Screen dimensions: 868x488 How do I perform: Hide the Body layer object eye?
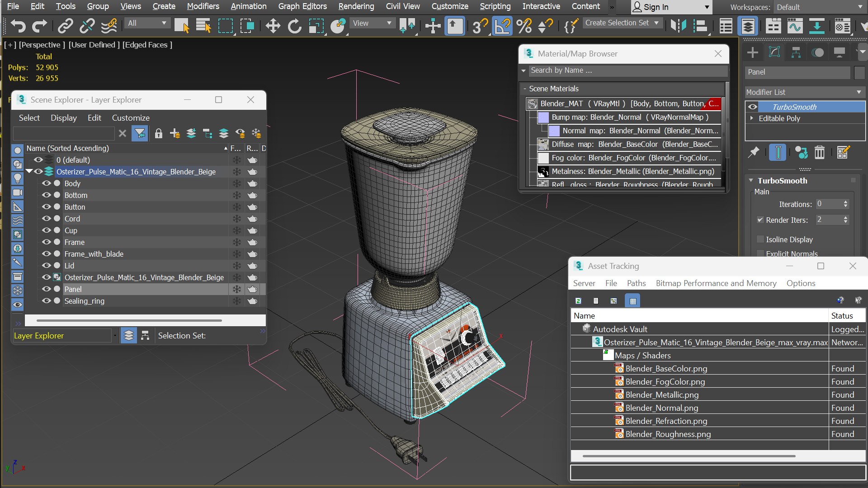click(x=46, y=183)
